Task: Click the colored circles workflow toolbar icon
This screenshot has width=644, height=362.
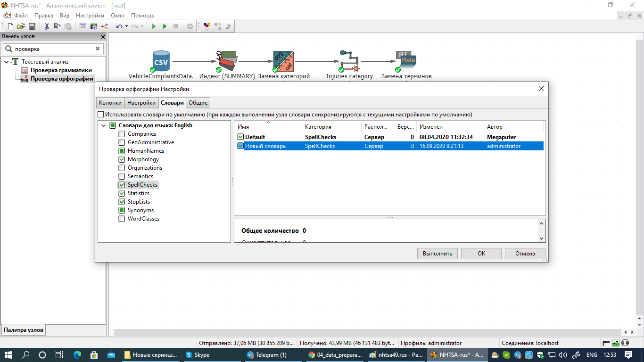Action: point(207,26)
